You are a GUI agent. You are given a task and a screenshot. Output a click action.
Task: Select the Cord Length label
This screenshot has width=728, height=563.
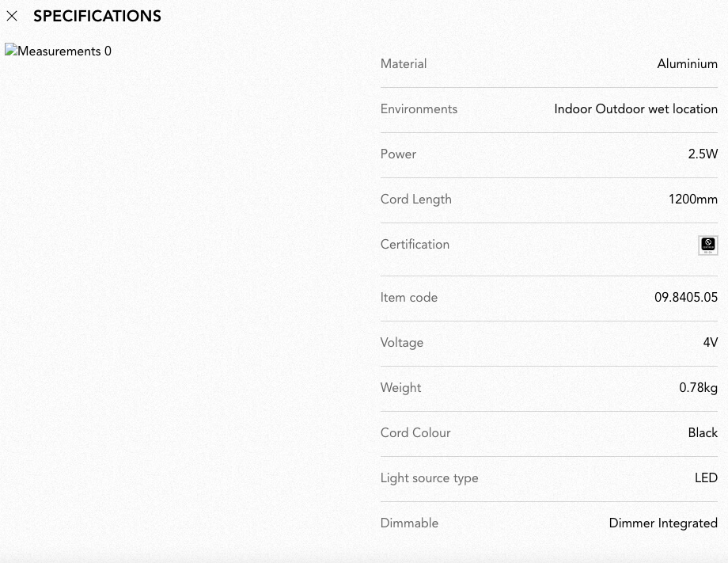click(x=415, y=200)
